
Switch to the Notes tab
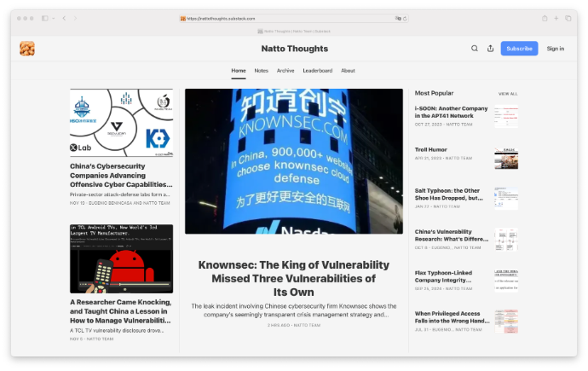point(261,71)
